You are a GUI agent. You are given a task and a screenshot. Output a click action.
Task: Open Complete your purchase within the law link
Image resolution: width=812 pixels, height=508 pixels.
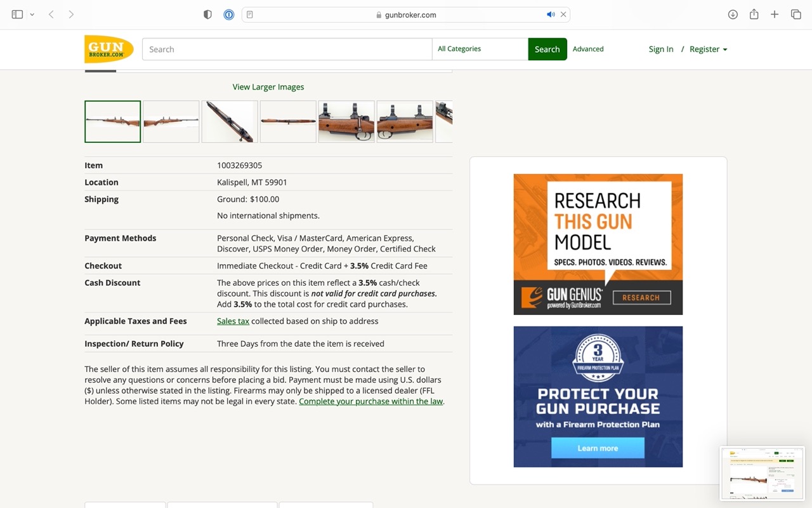[x=371, y=401]
